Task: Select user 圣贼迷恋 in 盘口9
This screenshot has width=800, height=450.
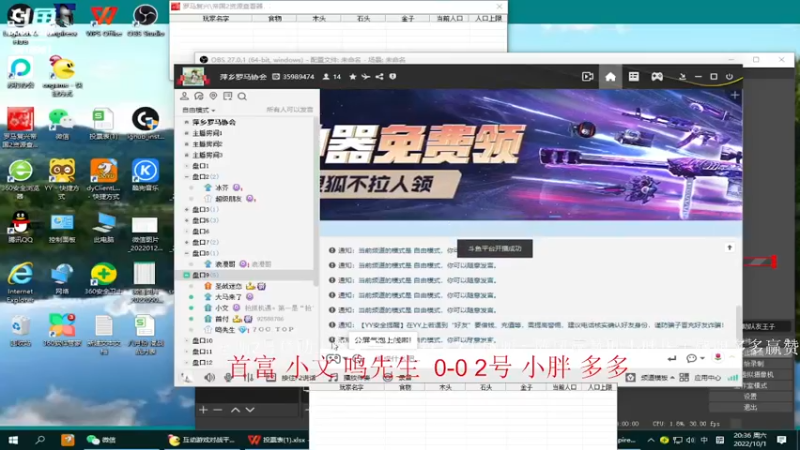Action: pyautogui.click(x=228, y=286)
